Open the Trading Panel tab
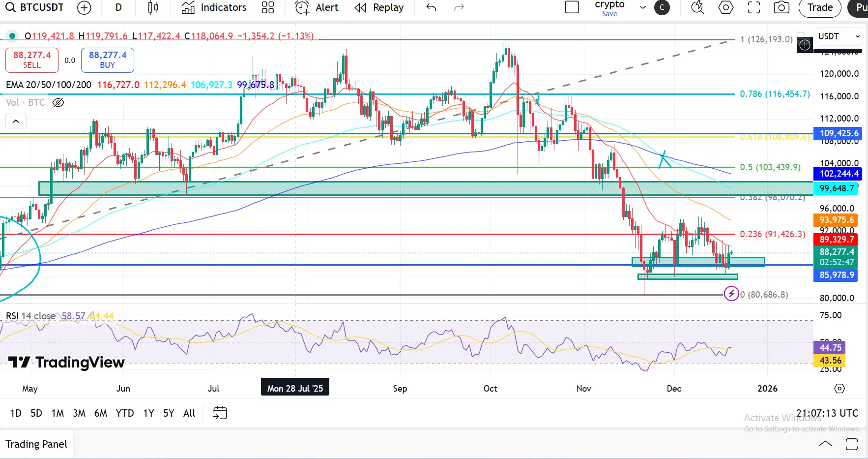The width and height of the screenshot is (868, 459). point(36,444)
